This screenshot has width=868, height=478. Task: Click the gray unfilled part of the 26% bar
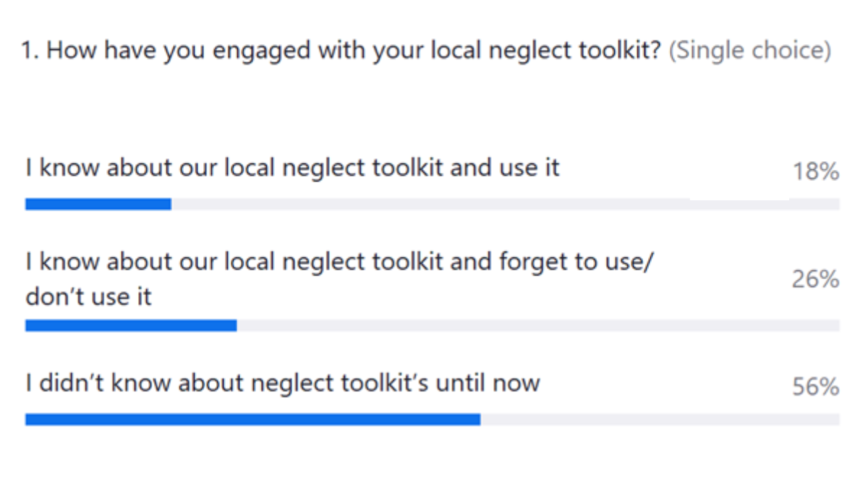[x=537, y=326]
